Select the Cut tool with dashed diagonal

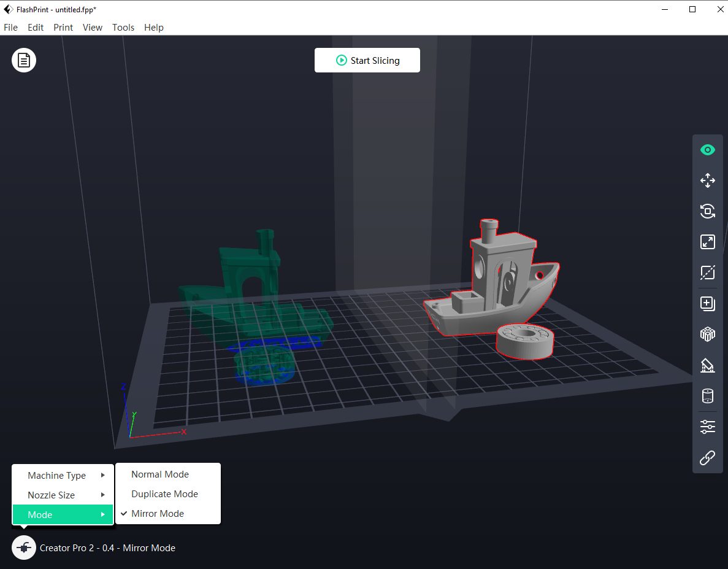click(708, 273)
